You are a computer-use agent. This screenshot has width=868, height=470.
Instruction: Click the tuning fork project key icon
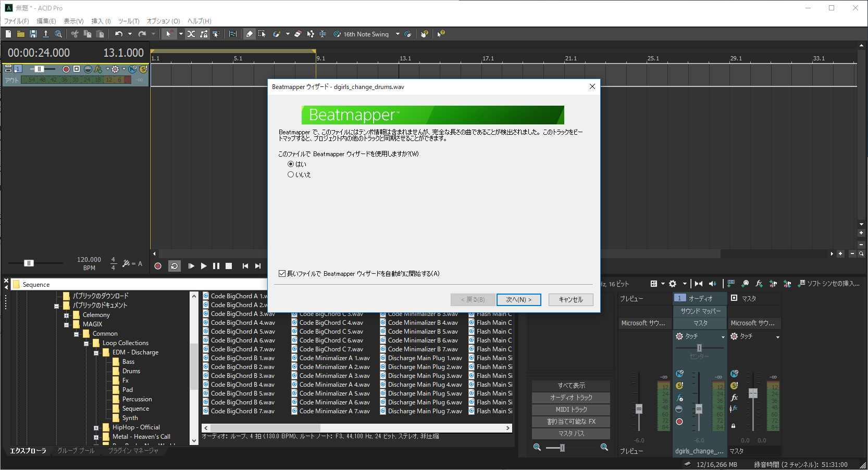point(126,263)
